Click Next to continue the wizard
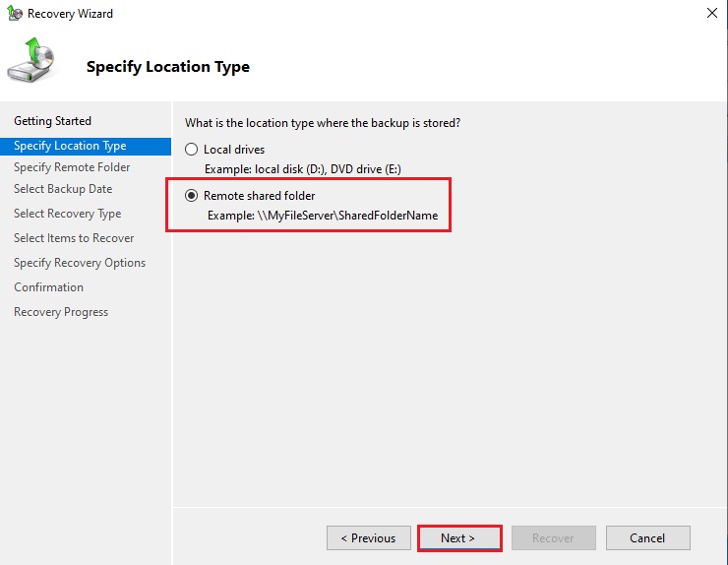 click(x=458, y=538)
